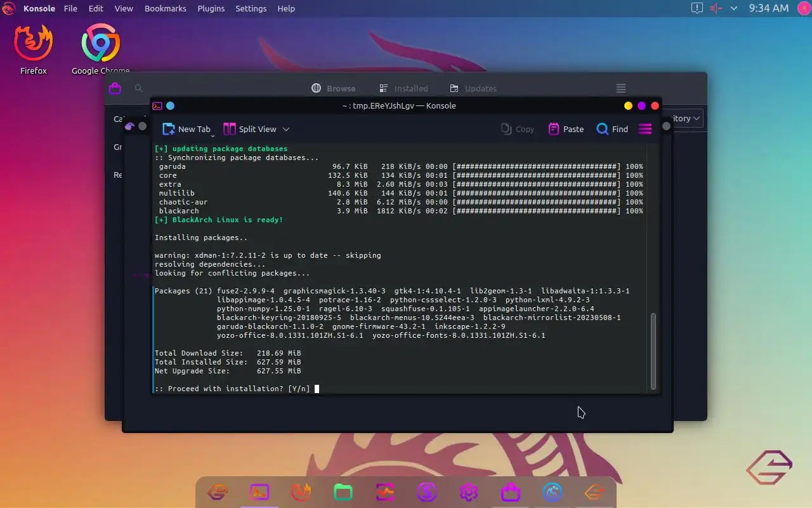Click the blue circular dock icon
Screen dimensions: 812x508
click(553, 491)
